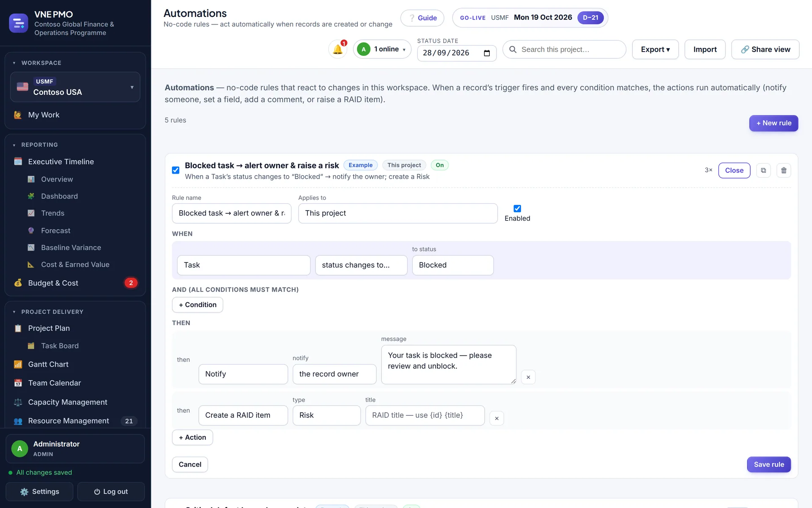Open the calendar picker for status date
This screenshot has width=812, height=508.
pyautogui.click(x=487, y=53)
